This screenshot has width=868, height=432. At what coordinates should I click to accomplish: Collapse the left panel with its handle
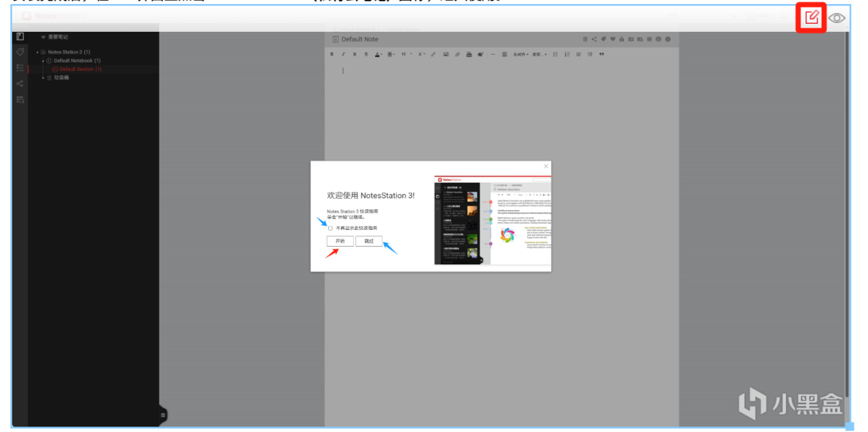[163, 414]
